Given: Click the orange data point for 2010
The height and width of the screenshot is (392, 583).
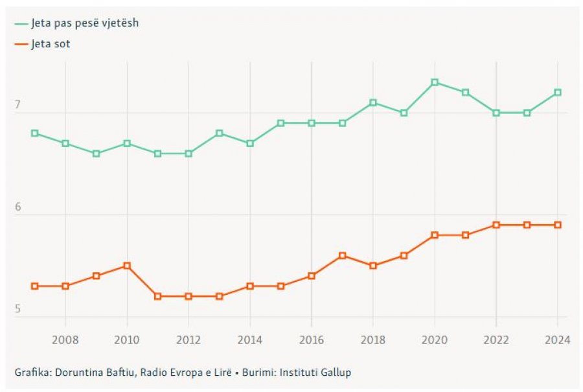Looking at the screenshot, I should (127, 266).
